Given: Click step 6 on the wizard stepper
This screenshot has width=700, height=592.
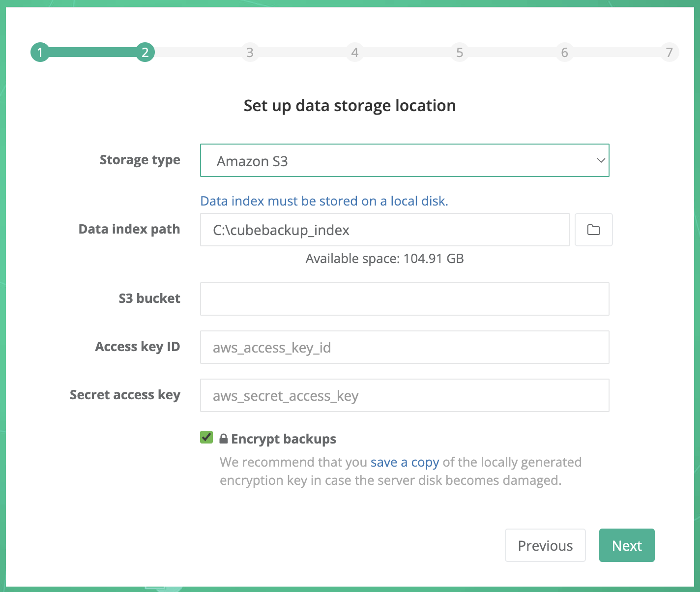Looking at the screenshot, I should pos(564,52).
